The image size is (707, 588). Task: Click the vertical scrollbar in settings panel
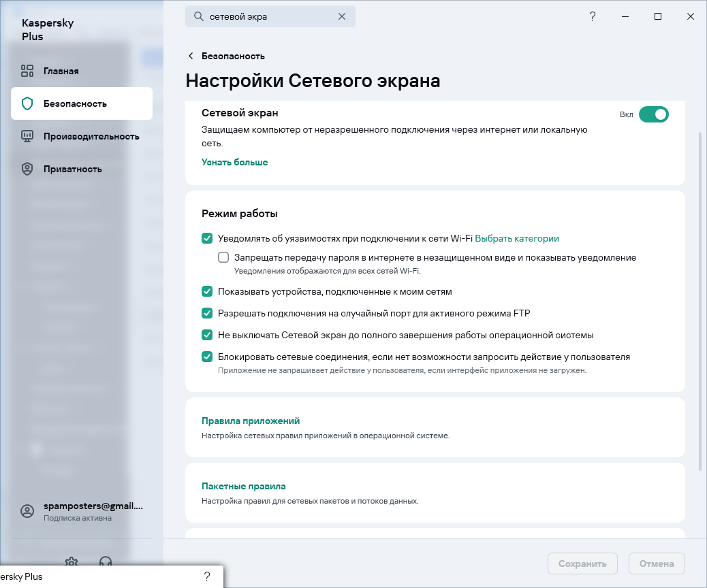(700, 299)
